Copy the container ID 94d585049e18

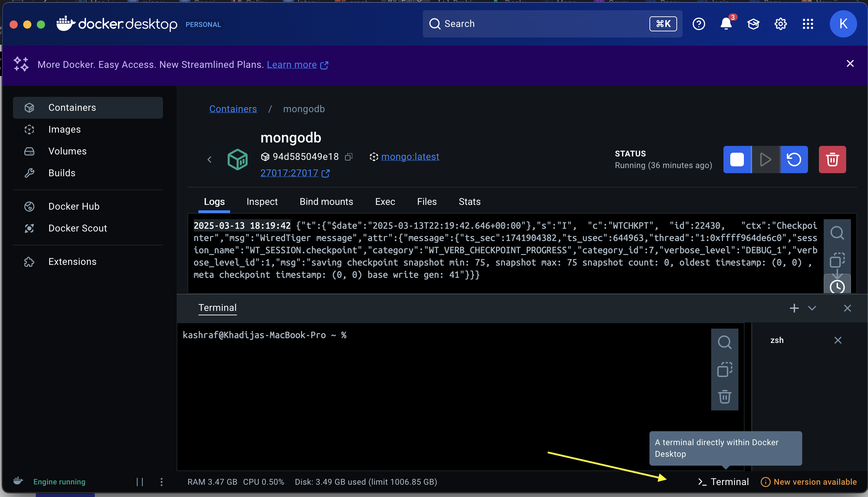click(x=348, y=157)
